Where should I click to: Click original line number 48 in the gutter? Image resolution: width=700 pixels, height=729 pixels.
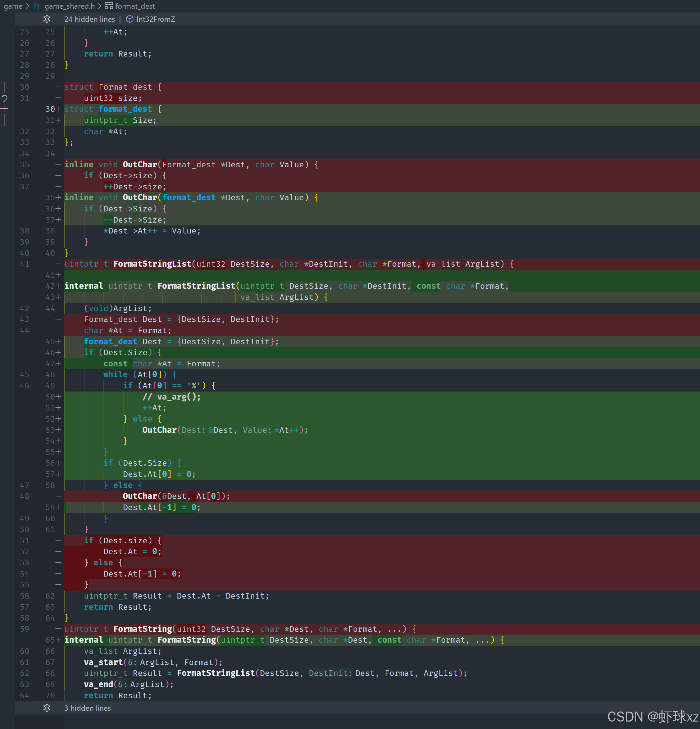(25, 496)
